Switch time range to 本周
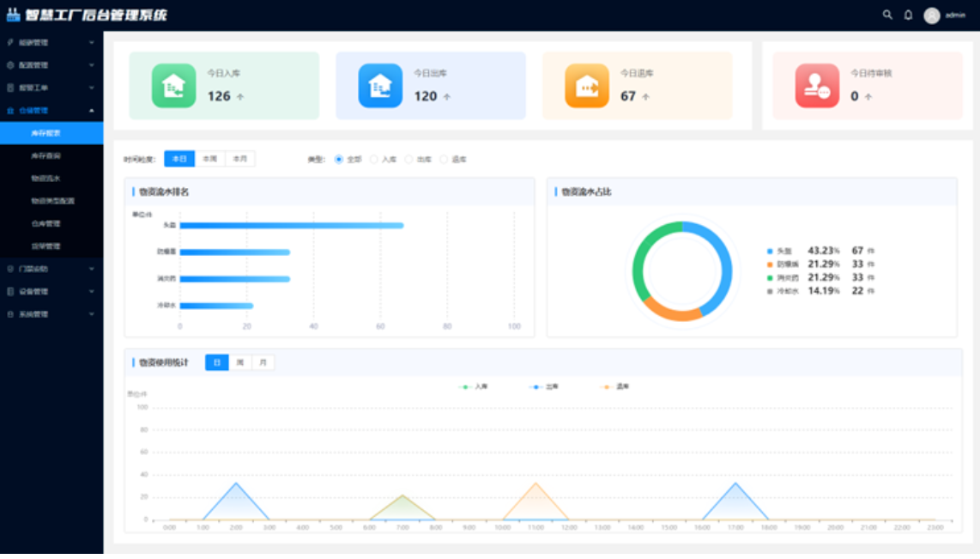Screen dimensions: 980x559 coord(209,159)
